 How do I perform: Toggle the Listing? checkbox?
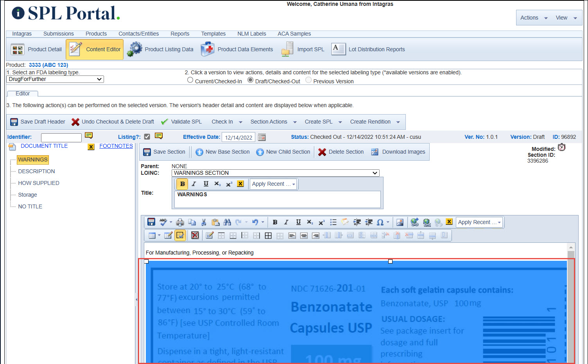[x=147, y=136]
